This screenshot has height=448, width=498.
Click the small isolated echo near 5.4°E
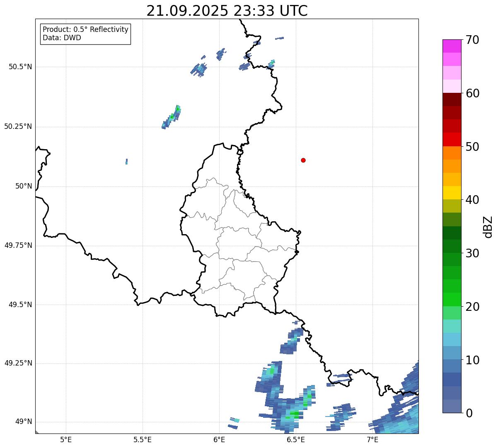coord(126,161)
